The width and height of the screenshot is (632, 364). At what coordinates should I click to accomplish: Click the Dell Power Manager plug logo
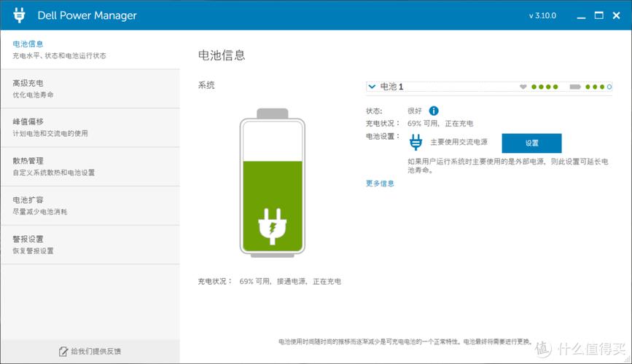tap(19, 15)
